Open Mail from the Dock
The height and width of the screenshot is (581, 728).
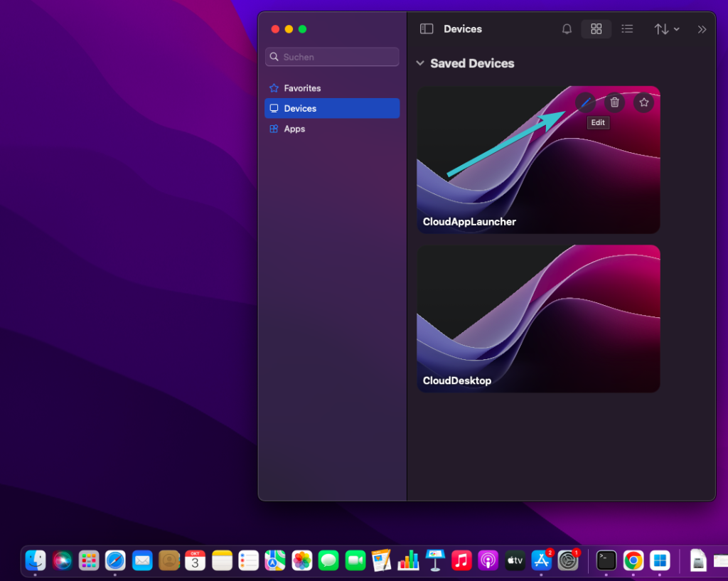(142, 560)
